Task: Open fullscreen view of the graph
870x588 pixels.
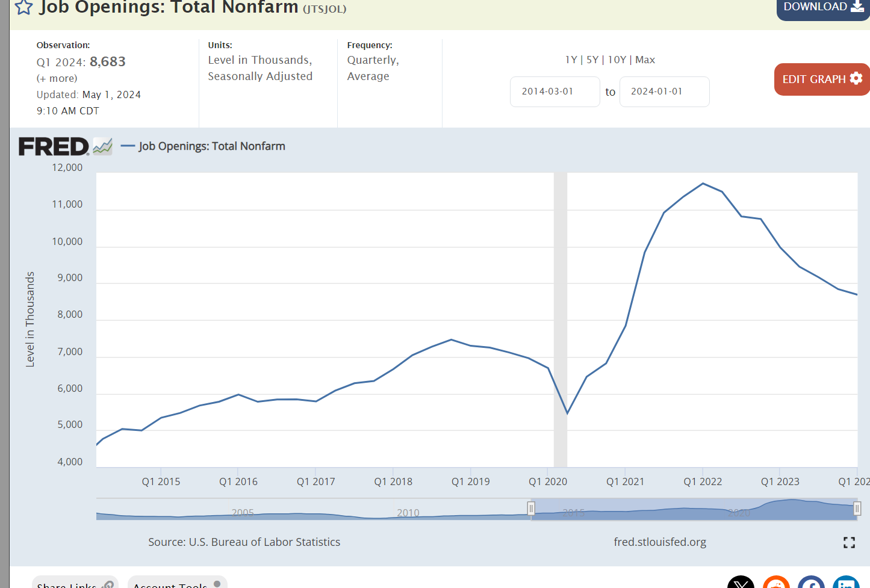Action: click(849, 542)
